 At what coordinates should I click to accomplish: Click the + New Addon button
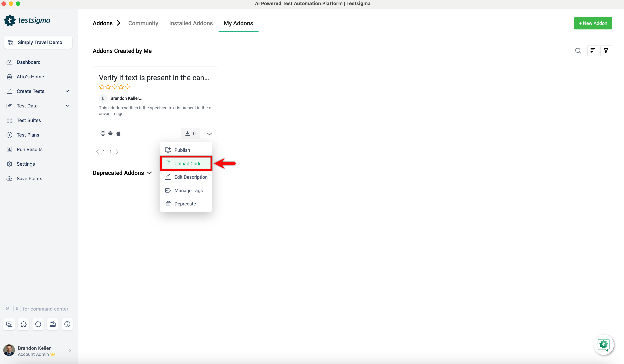pyautogui.click(x=593, y=23)
